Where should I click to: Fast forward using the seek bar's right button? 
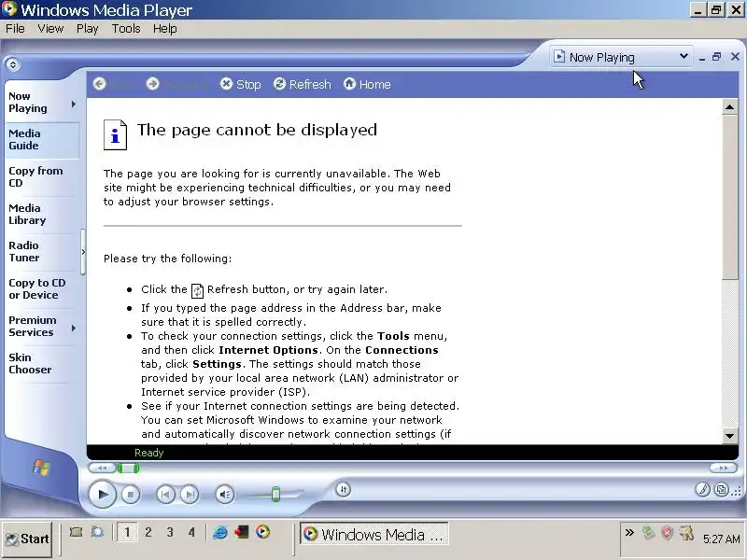(x=723, y=469)
